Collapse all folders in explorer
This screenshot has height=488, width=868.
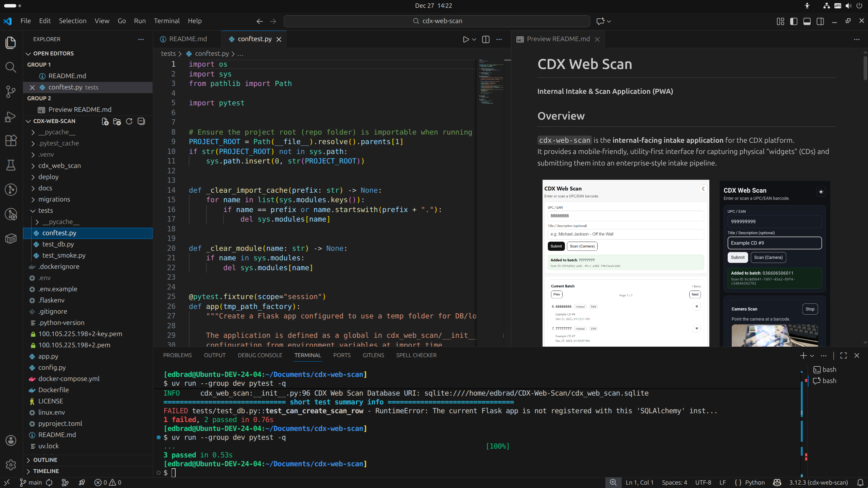tap(141, 121)
